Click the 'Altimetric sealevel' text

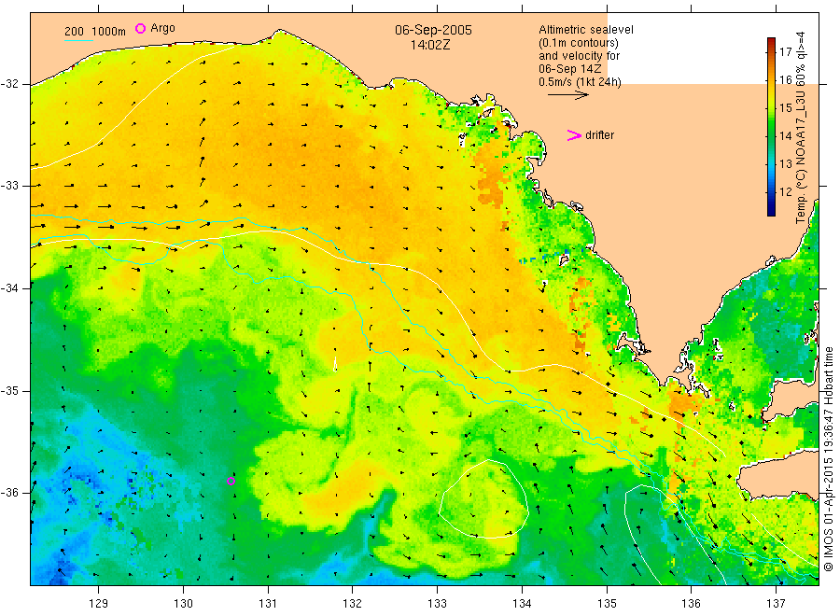586,30
